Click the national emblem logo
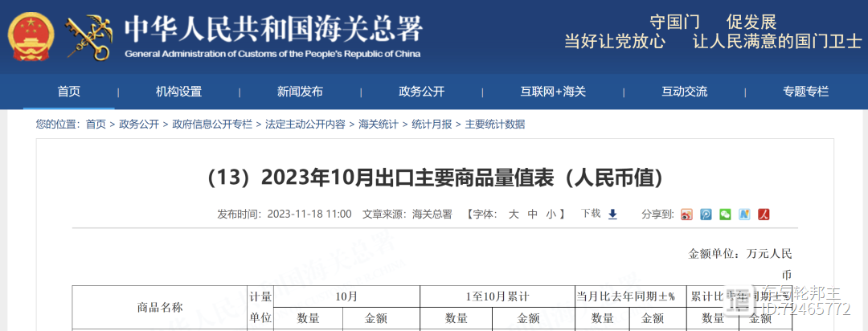 point(31,36)
